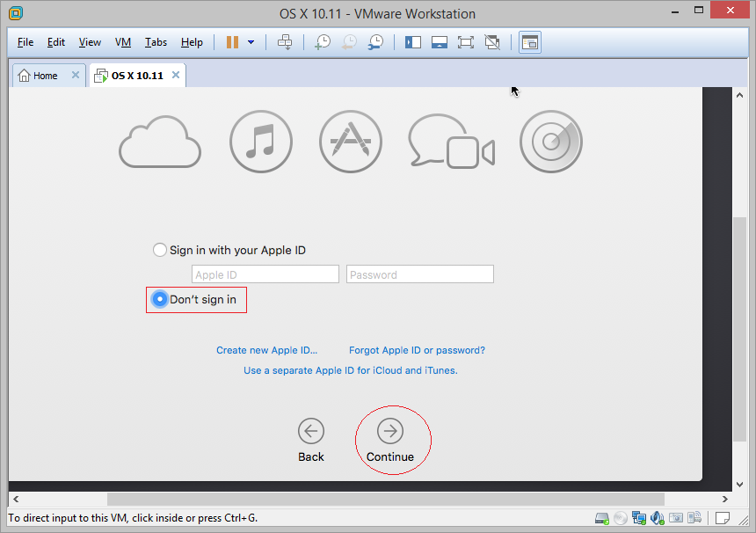Click the Password input field
Image resolution: width=756 pixels, height=533 pixels.
[x=420, y=274]
